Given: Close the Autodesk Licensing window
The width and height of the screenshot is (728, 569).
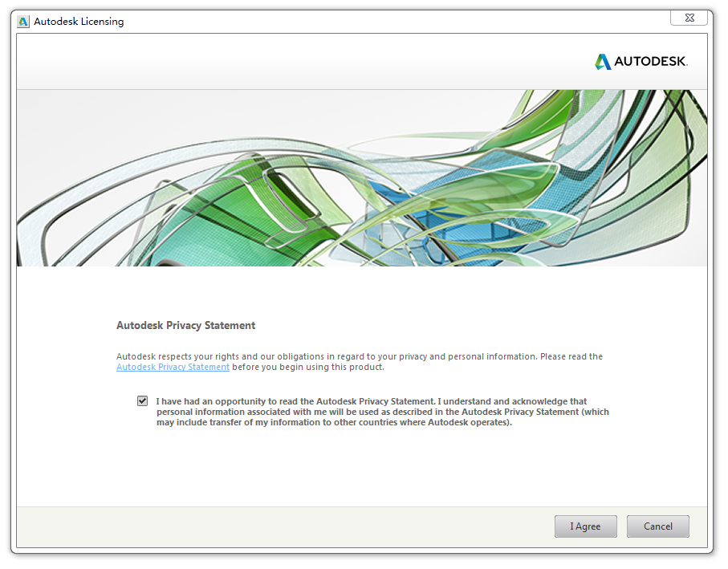Looking at the screenshot, I should 689,18.
